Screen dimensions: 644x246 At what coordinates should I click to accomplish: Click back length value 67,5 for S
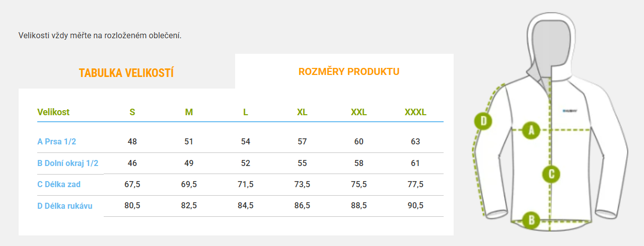(132, 184)
